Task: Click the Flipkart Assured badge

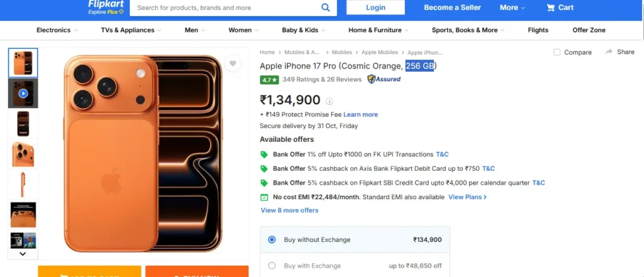Action: click(x=384, y=80)
